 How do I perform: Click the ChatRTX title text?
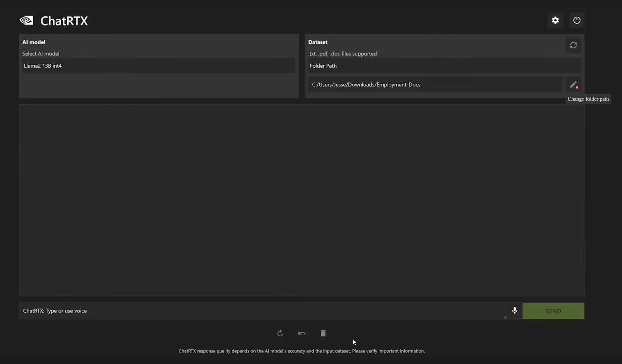[x=64, y=21]
